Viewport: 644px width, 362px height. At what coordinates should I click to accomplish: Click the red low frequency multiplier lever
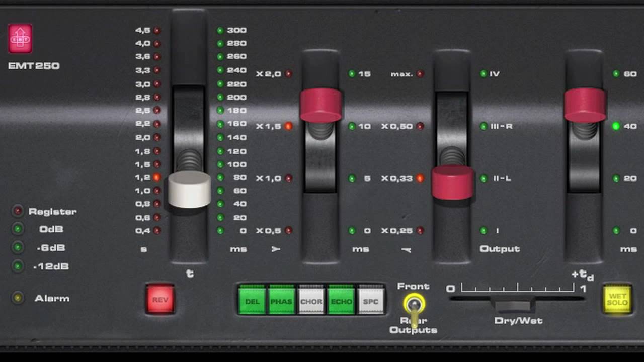pyautogui.click(x=321, y=105)
